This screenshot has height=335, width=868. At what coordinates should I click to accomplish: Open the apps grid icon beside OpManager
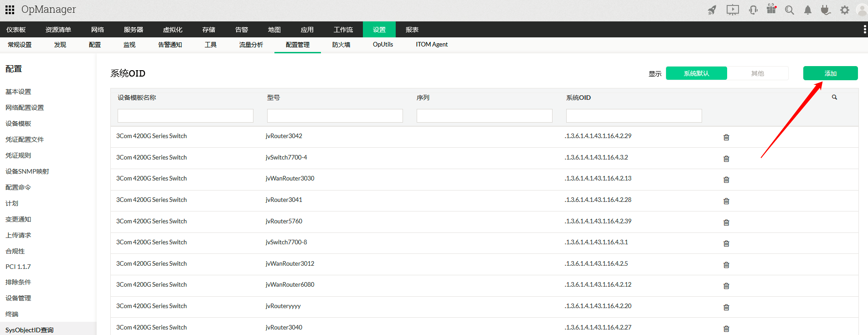10,10
